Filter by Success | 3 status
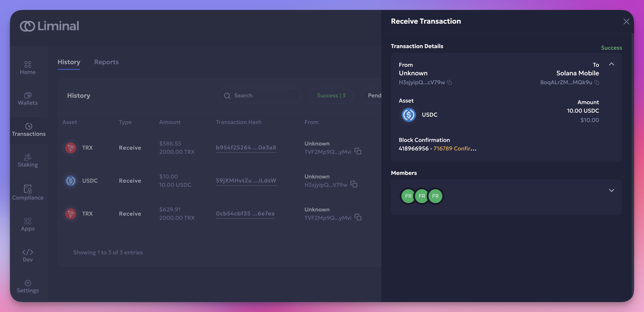 (x=331, y=95)
